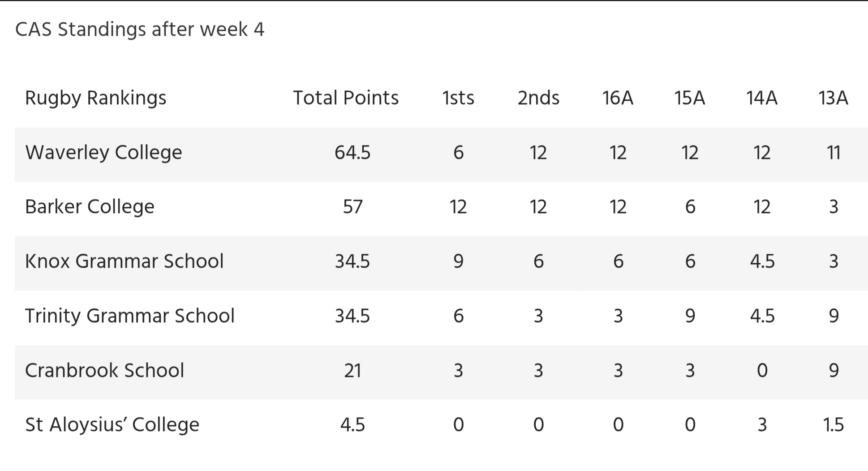
Task: Select the Barker College row name
Action: click(90, 207)
